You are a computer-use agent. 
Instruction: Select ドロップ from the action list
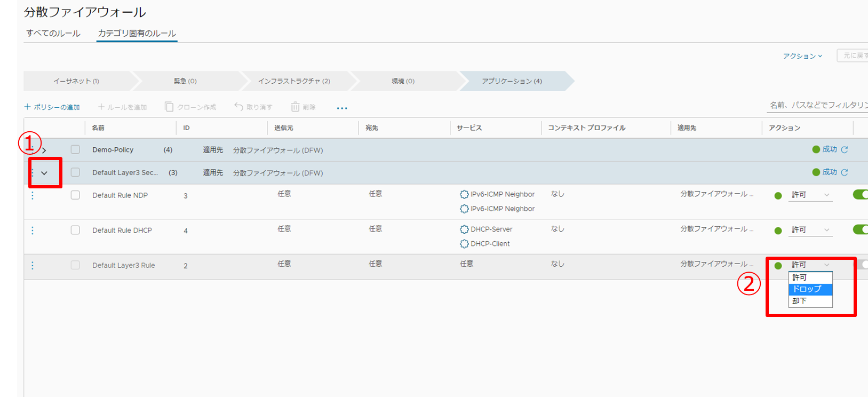pyautogui.click(x=810, y=289)
